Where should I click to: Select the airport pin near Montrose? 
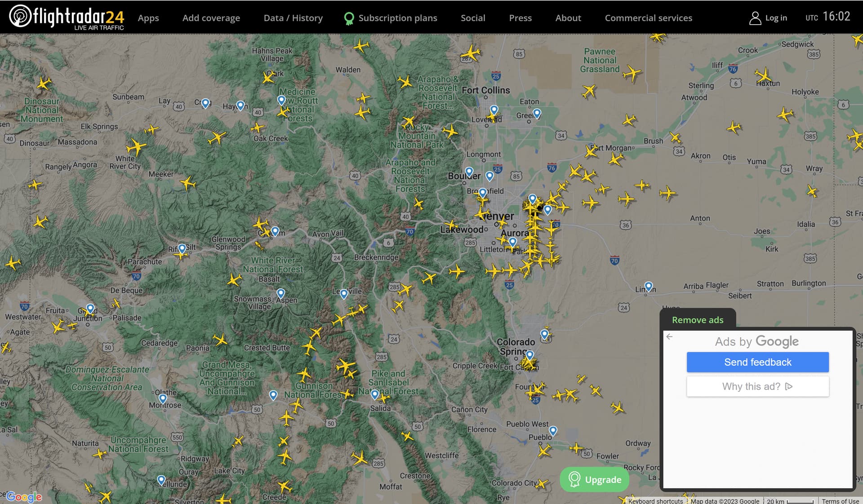(x=163, y=398)
